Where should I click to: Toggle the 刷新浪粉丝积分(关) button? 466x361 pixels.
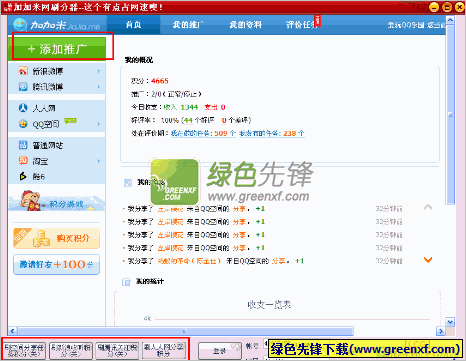[x=71, y=350]
